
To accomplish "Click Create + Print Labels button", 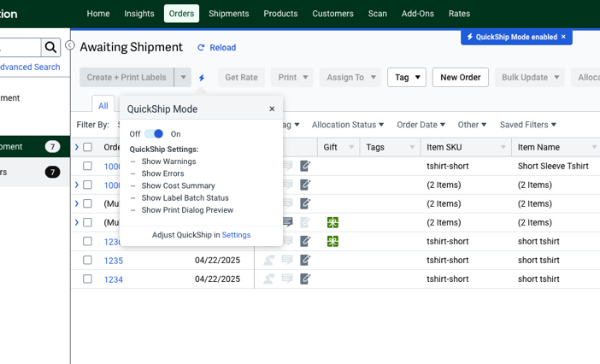I will coord(126,77).
